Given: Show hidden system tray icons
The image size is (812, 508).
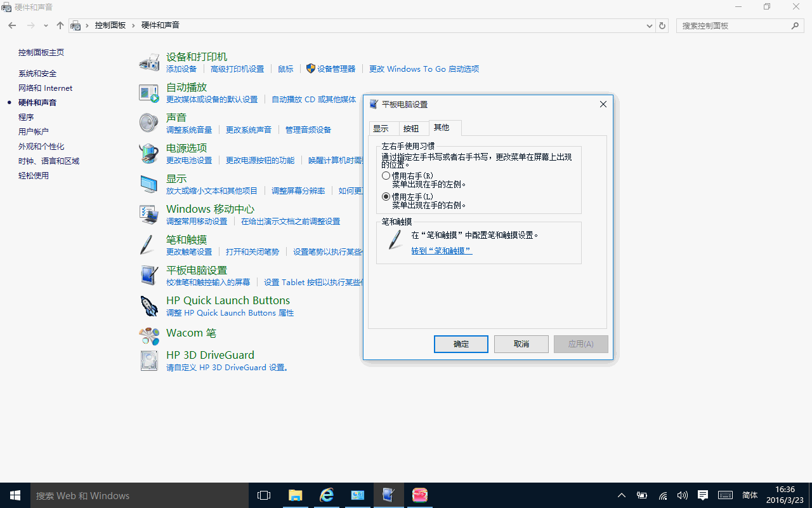Looking at the screenshot, I should click(622, 495).
